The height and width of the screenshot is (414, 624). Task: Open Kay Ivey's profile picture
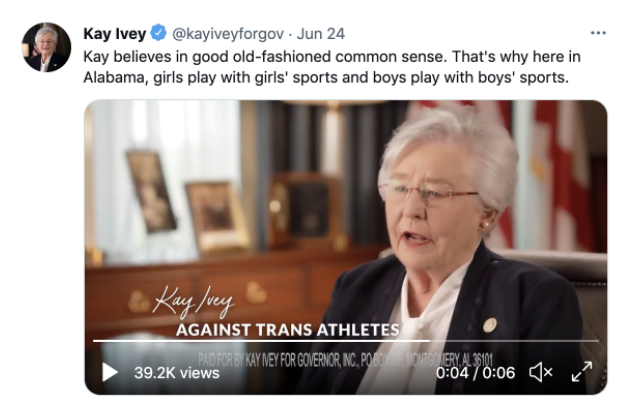pyautogui.click(x=47, y=47)
